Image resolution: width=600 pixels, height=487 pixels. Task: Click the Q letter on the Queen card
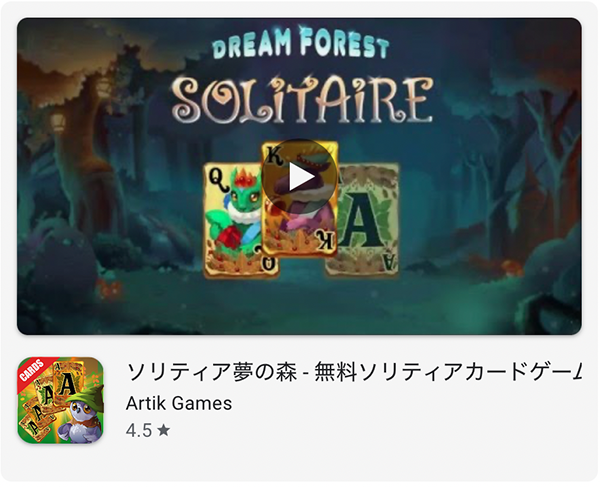click(x=215, y=177)
